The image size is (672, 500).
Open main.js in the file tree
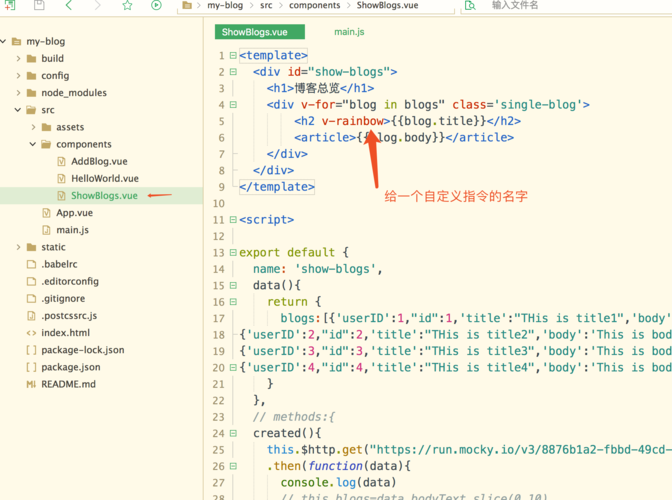point(72,230)
